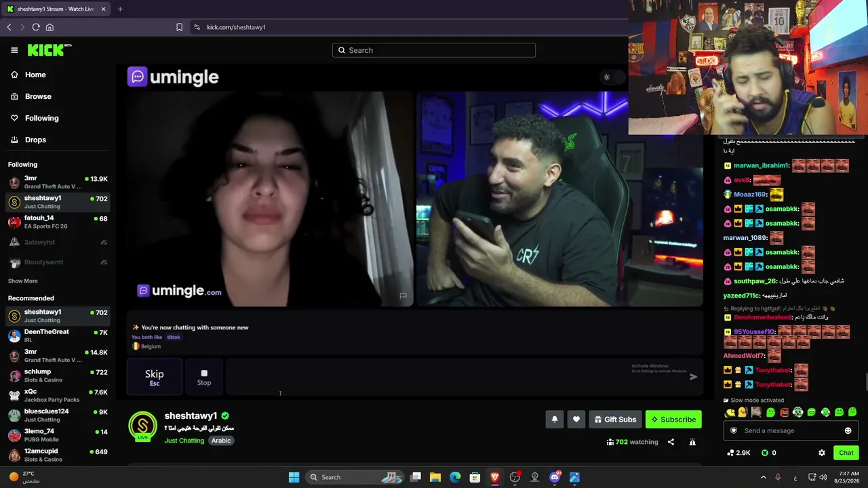Open File Explorer from the taskbar
Viewport: 868px width, 488px height.
[x=435, y=477]
